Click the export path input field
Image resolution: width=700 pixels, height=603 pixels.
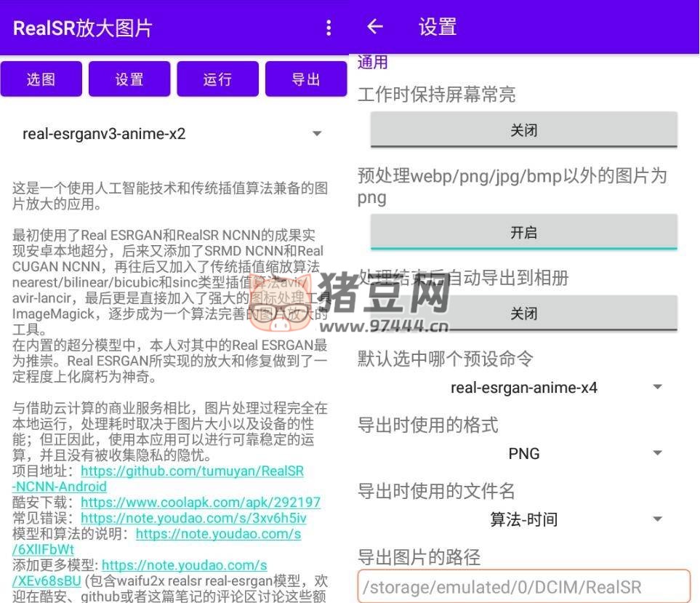(523, 586)
